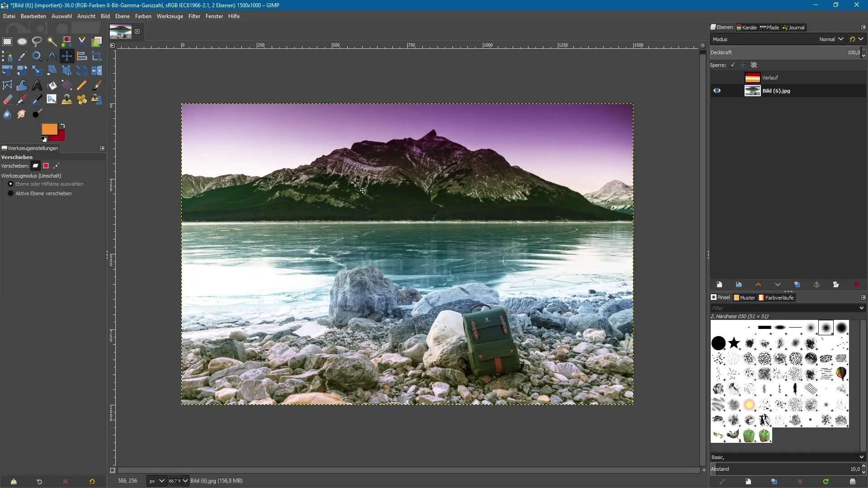Click the image tab thumbnail
This screenshot has height=488, width=868.
pos(121,32)
